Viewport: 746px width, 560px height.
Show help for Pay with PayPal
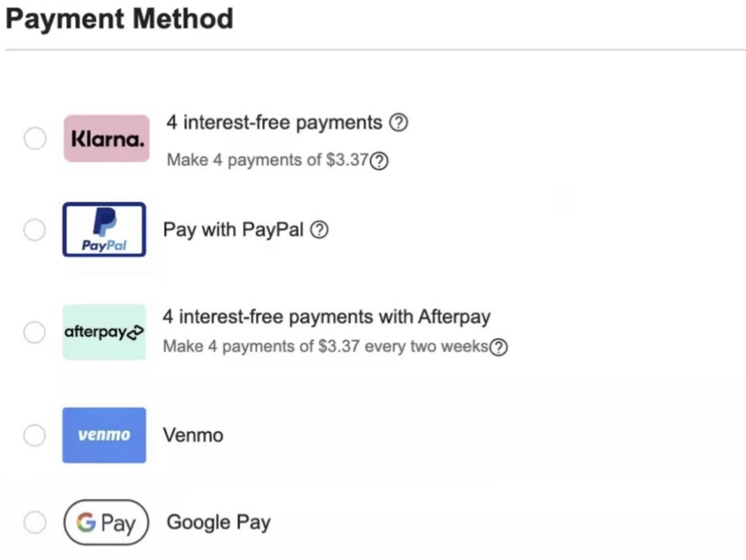319,230
